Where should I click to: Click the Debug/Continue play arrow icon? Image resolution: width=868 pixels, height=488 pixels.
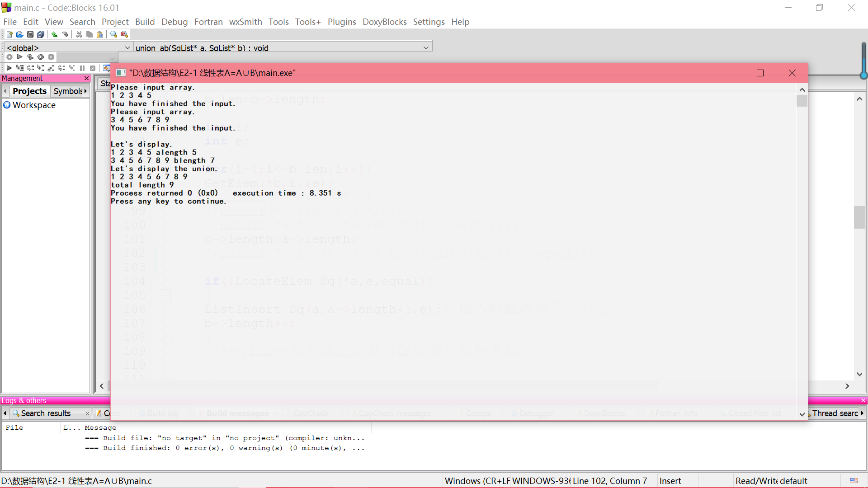point(9,68)
